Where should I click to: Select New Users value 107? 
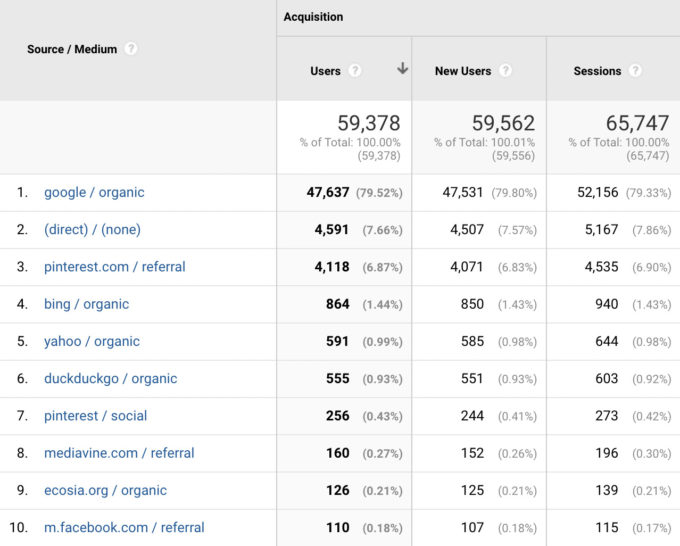point(472,528)
